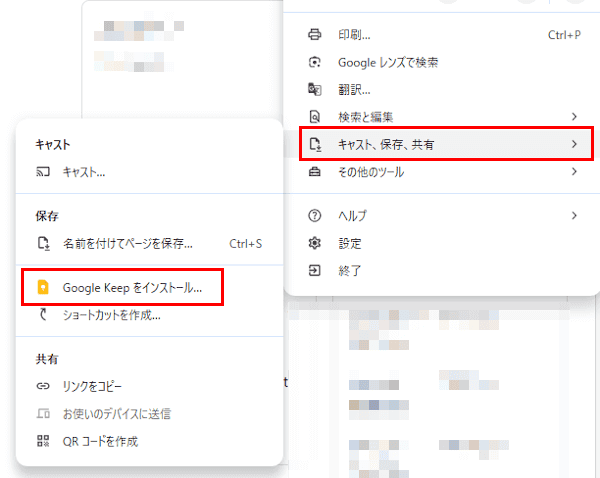Click the search-and-edit document icon
Viewport: 600px width, 478px height.
pos(315,117)
